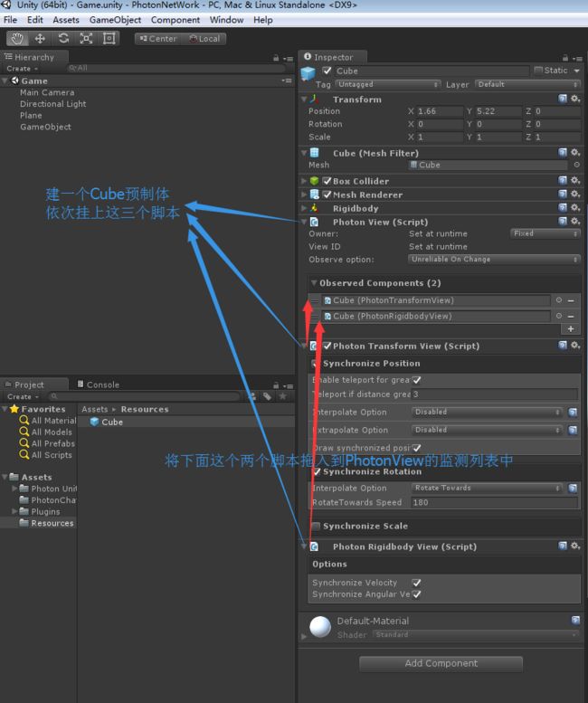Filter project search by label icon

pos(267,396)
